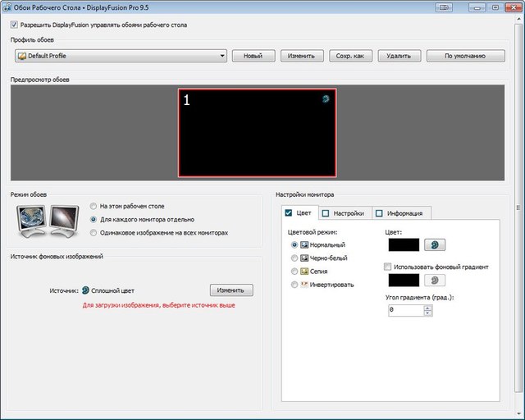Image resolution: width=525 pixels, height=420 pixels.
Task: Toggle DisplayFusion wallpaper management checkbox
Action: click(16, 25)
